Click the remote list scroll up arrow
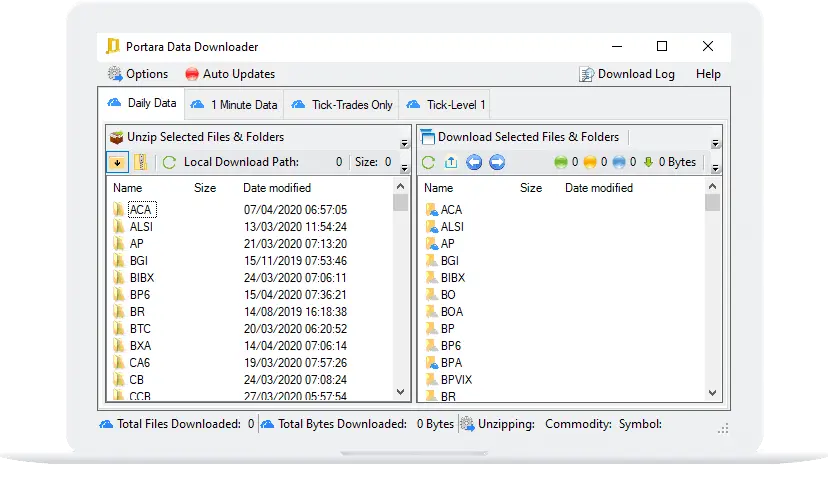Viewport: 828px width, 483px height. tap(712, 186)
